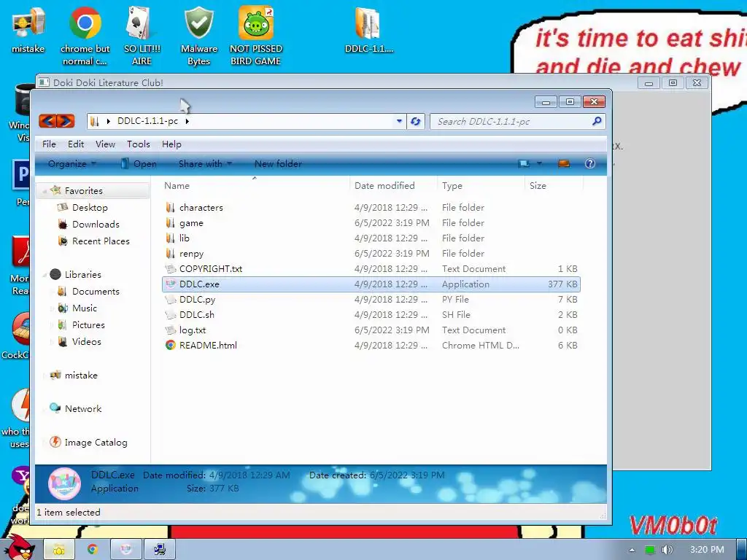Click the Open toolbar button
The height and width of the screenshot is (560, 747).
click(138, 164)
